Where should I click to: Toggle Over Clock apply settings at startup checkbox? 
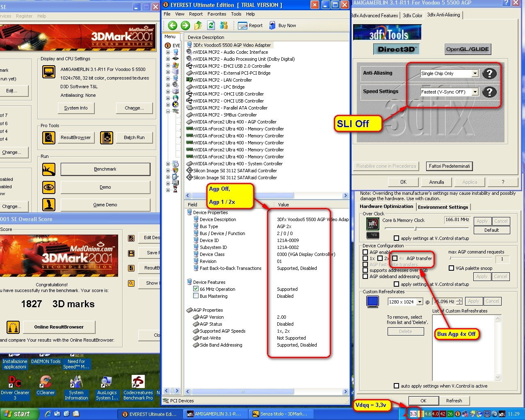pos(396,238)
